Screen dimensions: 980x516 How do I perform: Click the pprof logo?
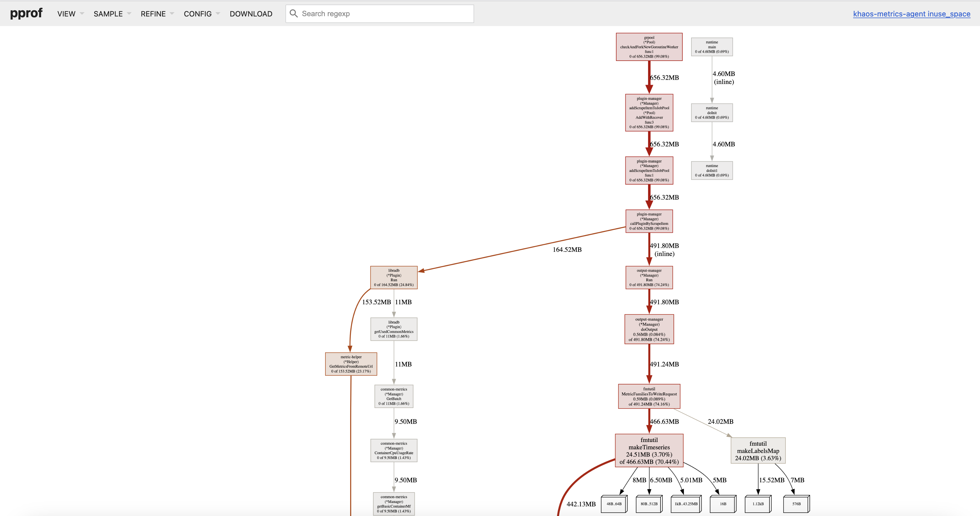point(26,13)
